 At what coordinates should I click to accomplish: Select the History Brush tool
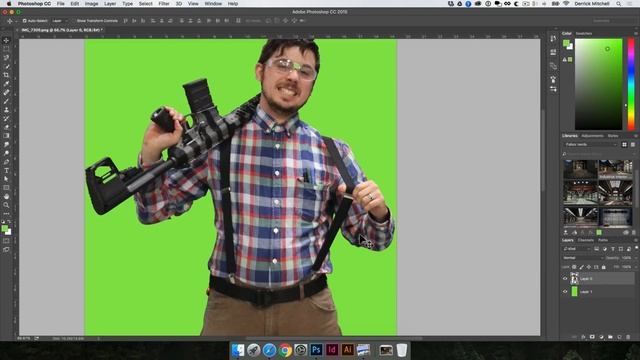(6, 118)
